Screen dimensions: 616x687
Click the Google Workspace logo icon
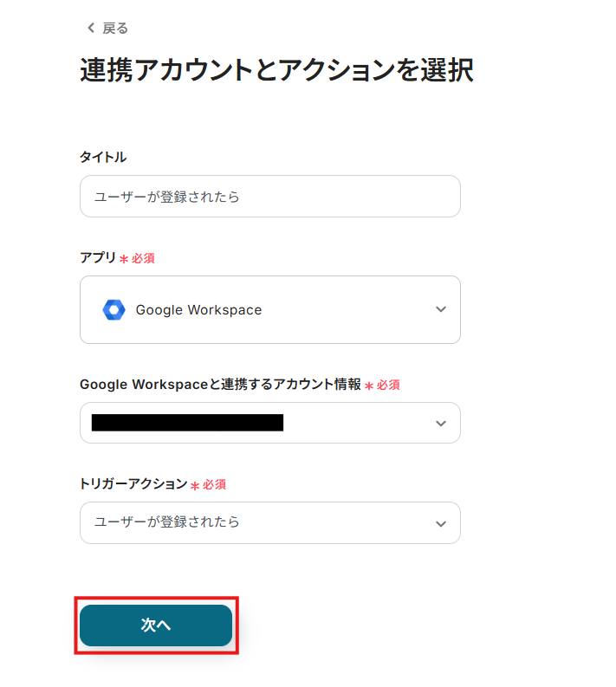(113, 310)
